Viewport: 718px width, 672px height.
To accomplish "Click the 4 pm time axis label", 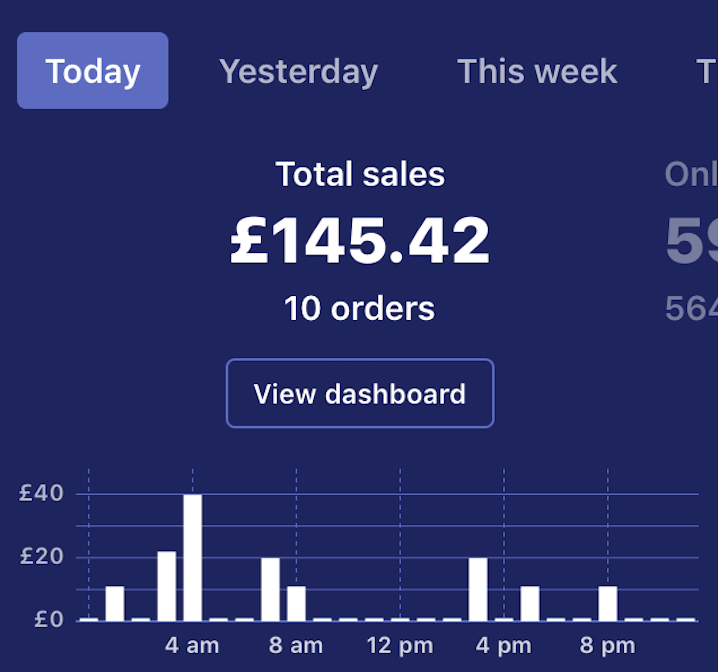I will pos(504,645).
